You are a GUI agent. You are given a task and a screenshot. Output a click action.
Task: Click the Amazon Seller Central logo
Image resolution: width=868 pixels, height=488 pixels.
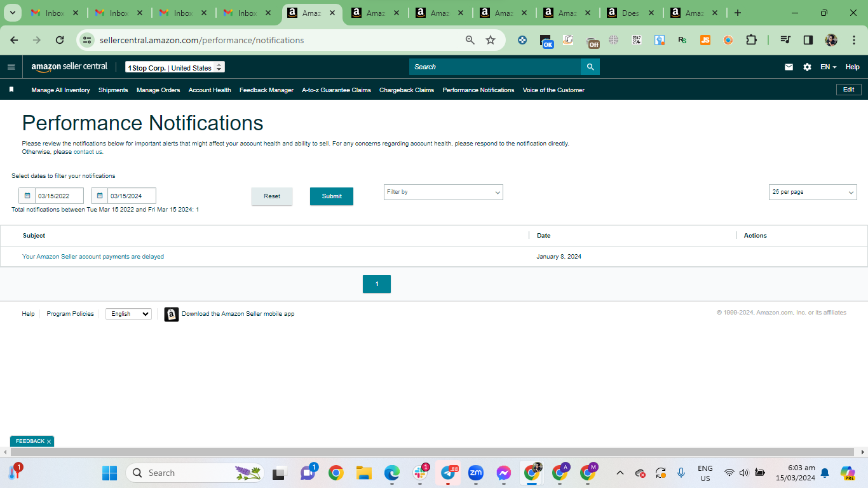(69, 67)
